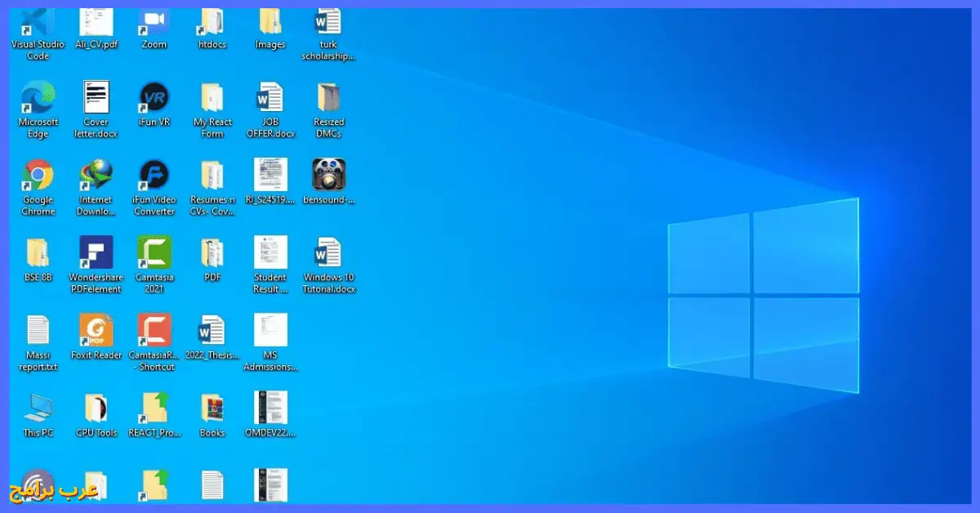Open the This PC icon
980x513 pixels.
(38, 414)
